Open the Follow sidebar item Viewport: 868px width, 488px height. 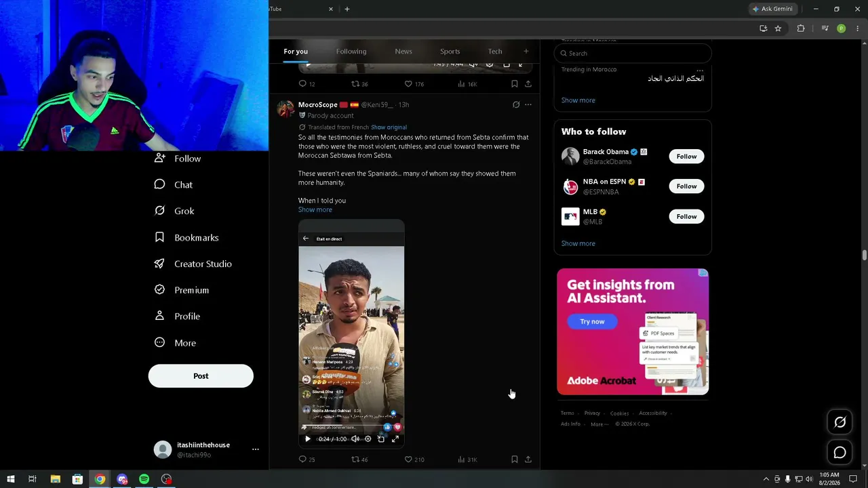pyautogui.click(x=178, y=159)
